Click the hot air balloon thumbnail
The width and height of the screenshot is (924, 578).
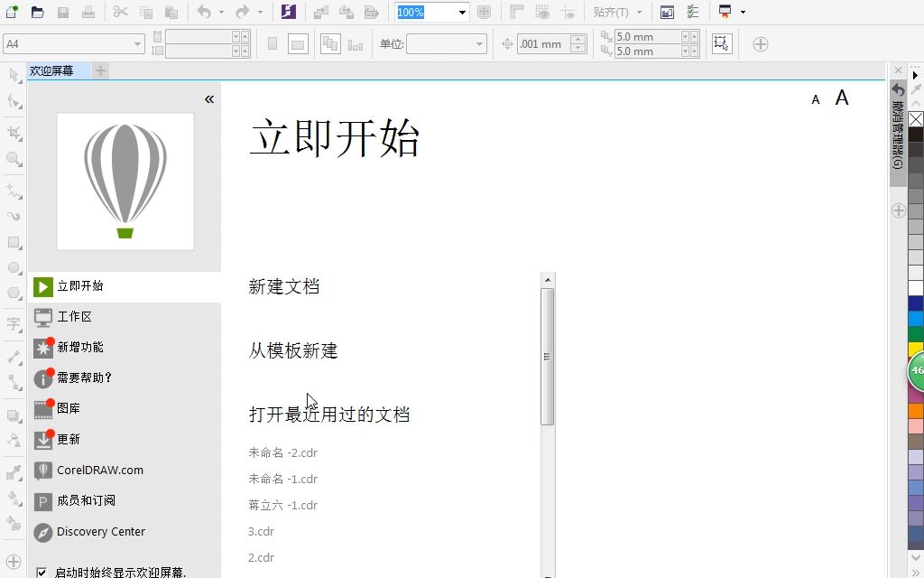[x=125, y=180]
